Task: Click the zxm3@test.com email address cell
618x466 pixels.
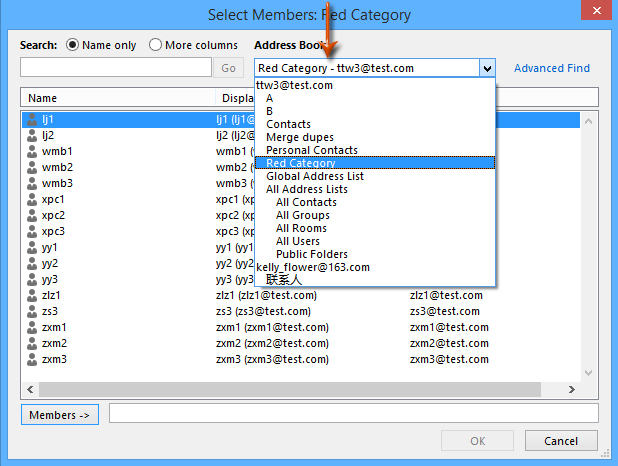Action: click(x=449, y=359)
